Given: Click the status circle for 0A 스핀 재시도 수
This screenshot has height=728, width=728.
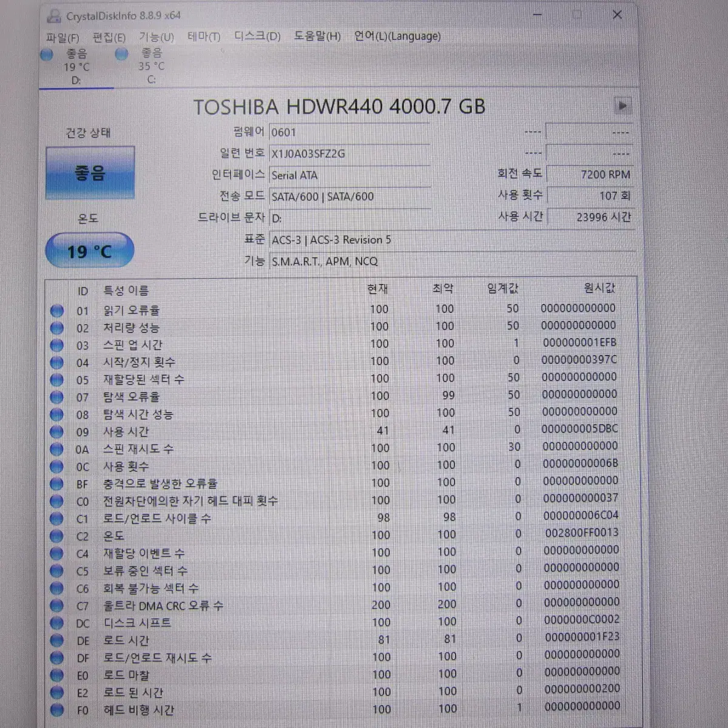Looking at the screenshot, I should coord(57,450).
